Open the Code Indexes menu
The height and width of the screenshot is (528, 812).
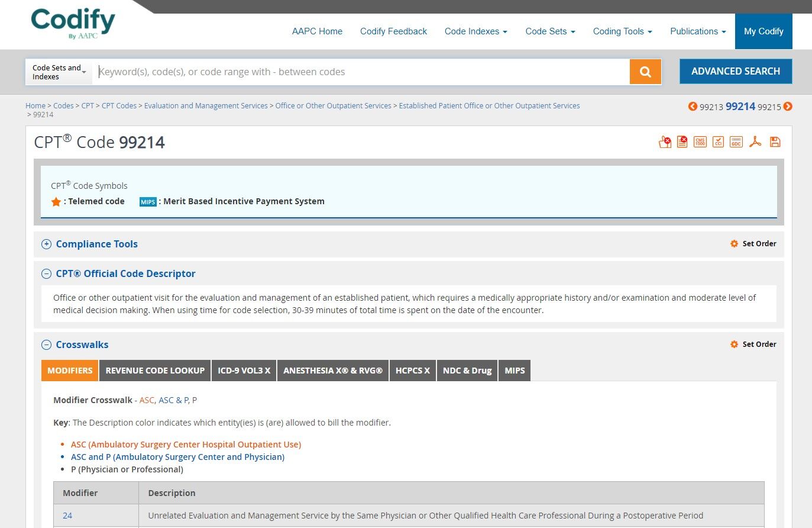476,31
